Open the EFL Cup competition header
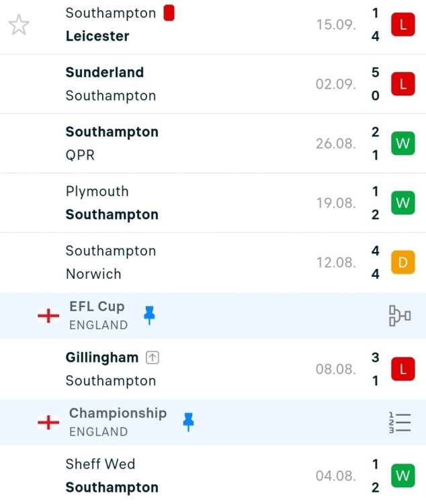The image size is (426, 504). pos(97,307)
